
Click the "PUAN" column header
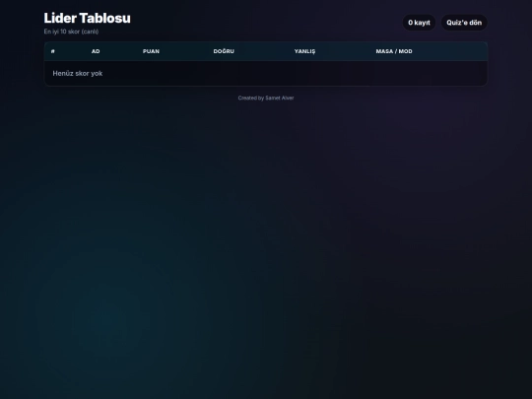pyautogui.click(x=151, y=51)
